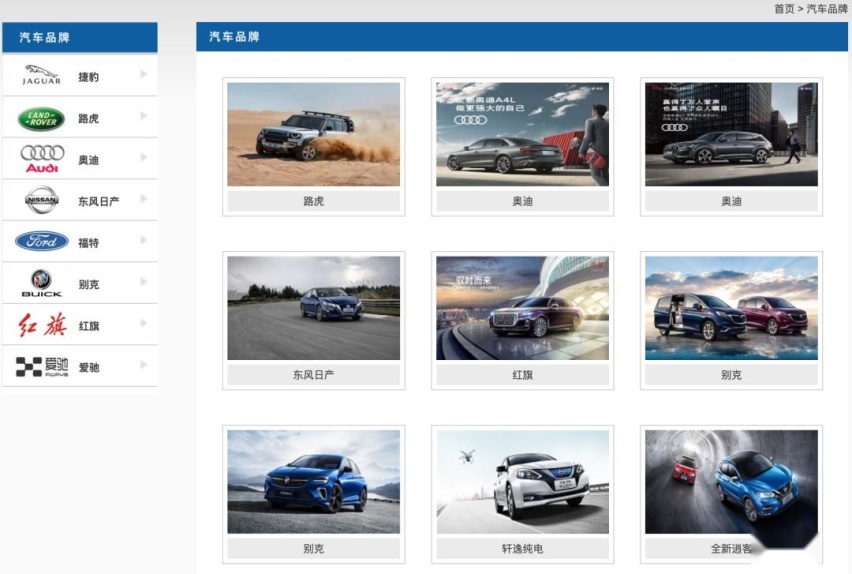The height and width of the screenshot is (574, 852).
Task: Click the Ford oval logo
Action: 42,241
